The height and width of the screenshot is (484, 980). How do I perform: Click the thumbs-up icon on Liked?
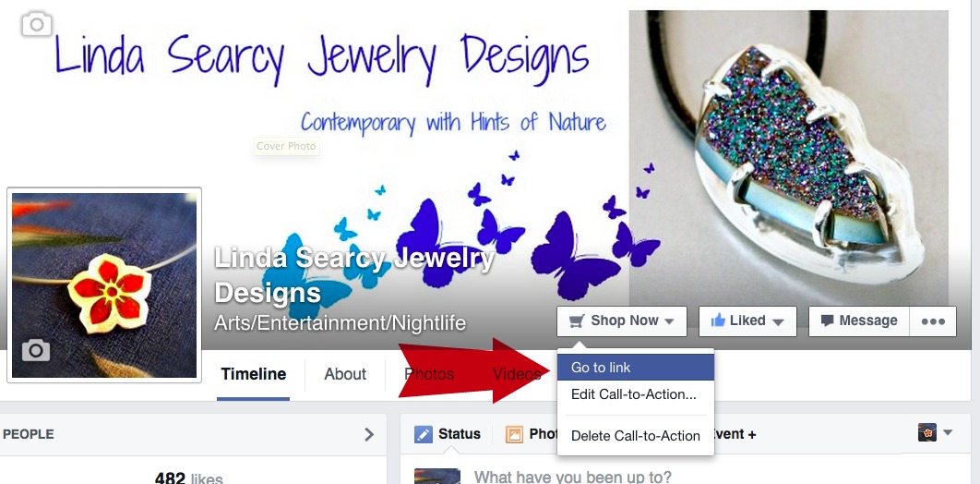[x=718, y=321]
